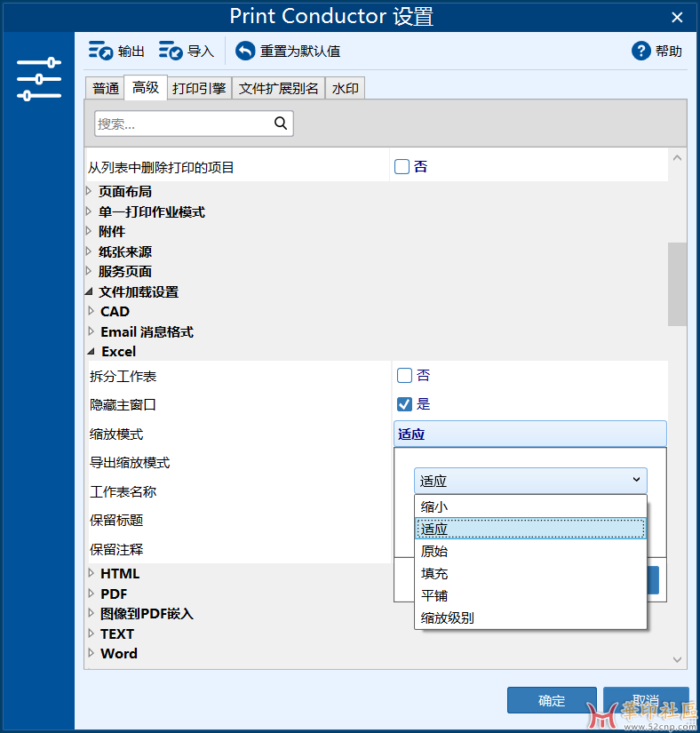Collapse the Excel section
700x733 pixels.
(91, 351)
